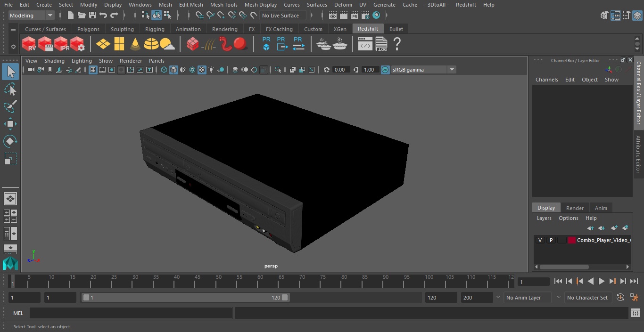644x332 pixels.
Task: Open the Redshift menu in menu bar
Action: pos(466,5)
